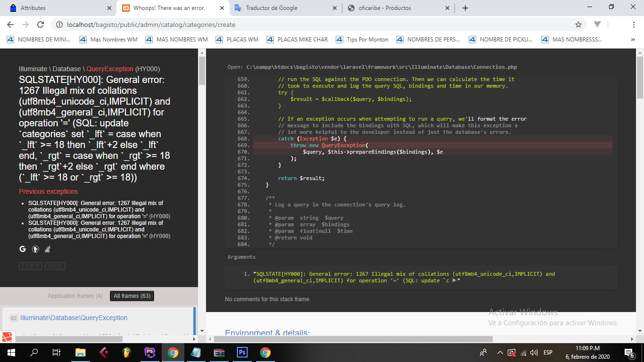Switch to Application frames (4) tab
Image resolution: width=644 pixels, height=362 pixels.
pos(75,296)
